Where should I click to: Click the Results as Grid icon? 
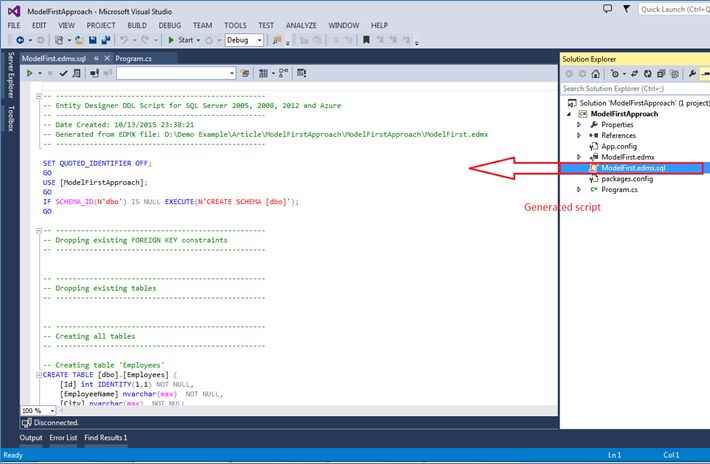coord(263,73)
